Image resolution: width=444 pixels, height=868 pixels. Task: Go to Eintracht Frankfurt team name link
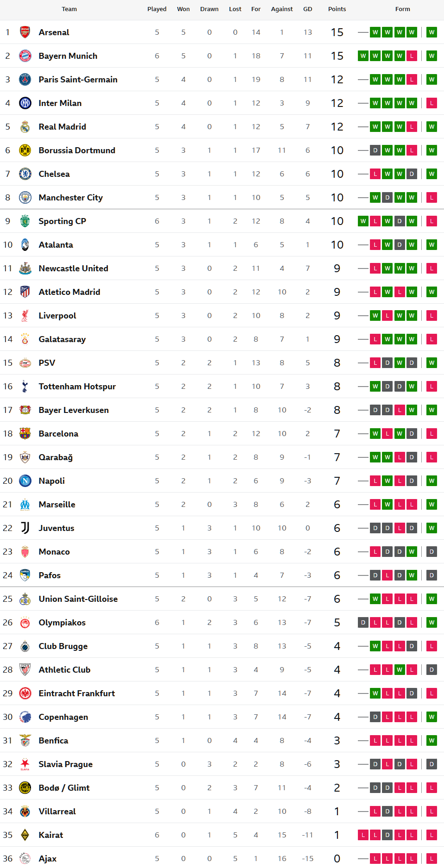[x=76, y=693]
